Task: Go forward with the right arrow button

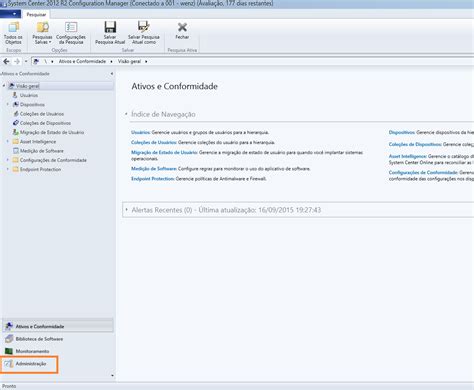Action: 17,61
